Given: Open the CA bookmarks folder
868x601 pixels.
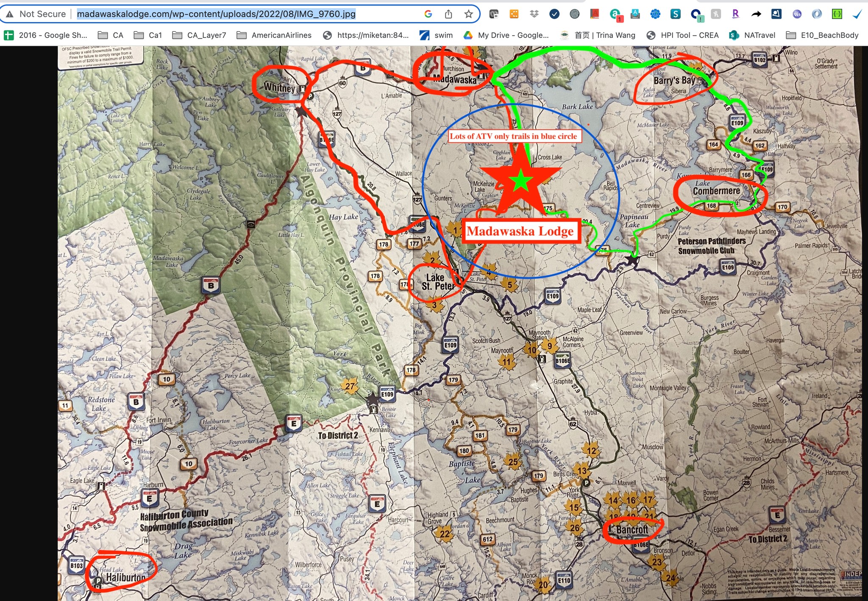Looking at the screenshot, I should pos(110,35).
